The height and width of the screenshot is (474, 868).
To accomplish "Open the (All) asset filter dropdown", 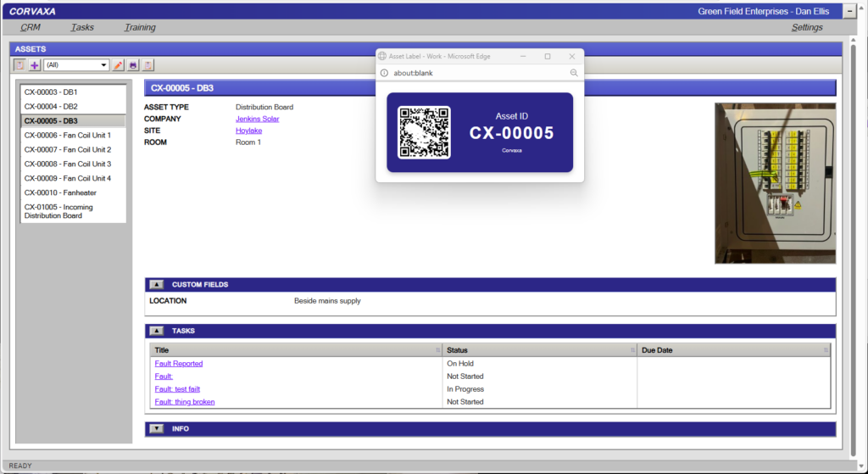I will coord(76,65).
